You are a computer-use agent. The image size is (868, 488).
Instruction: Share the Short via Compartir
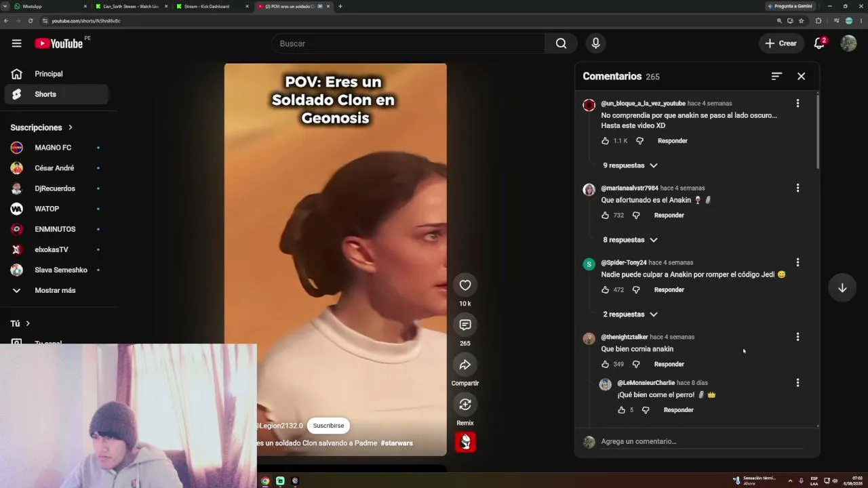465,365
